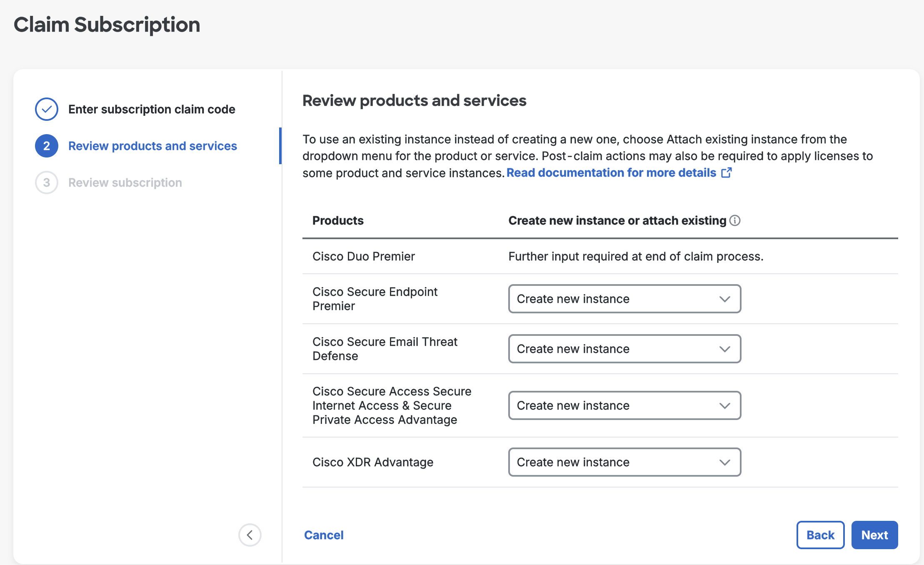The height and width of the screenshot is (565, 924).
Task: Click the step 3 circle icon
Action: coord(47,182)
